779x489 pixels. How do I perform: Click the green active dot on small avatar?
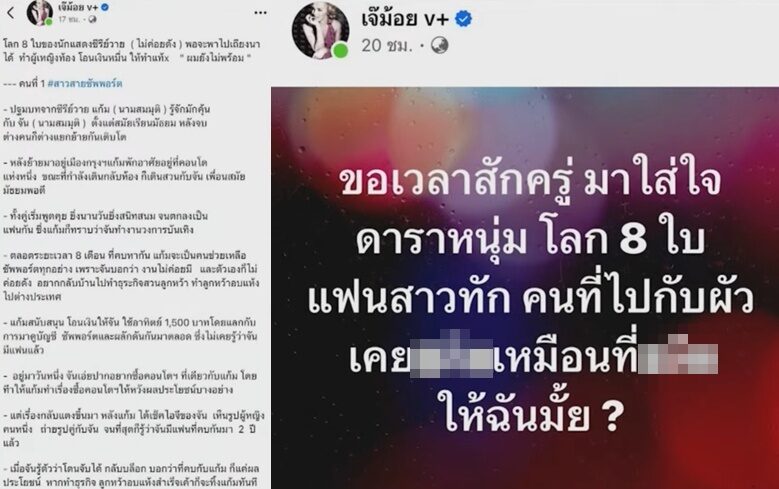pyautogui.click(x=49, y=22)
